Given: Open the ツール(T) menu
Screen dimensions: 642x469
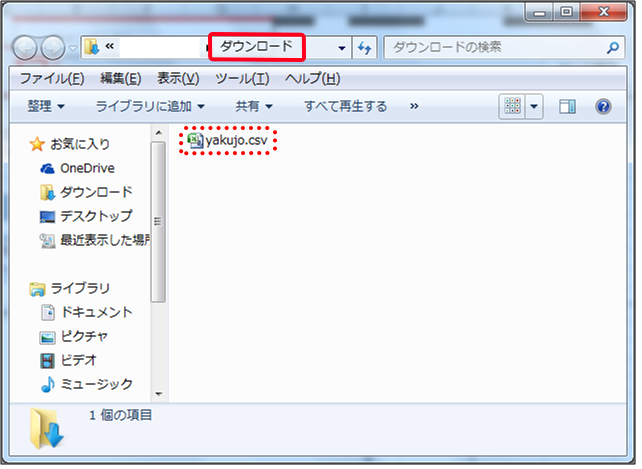Looking at the screenshot, I should 242,78.
